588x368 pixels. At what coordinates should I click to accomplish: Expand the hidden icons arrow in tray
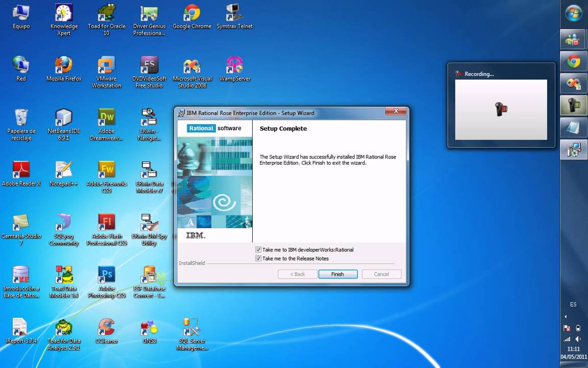pos(566,316)
